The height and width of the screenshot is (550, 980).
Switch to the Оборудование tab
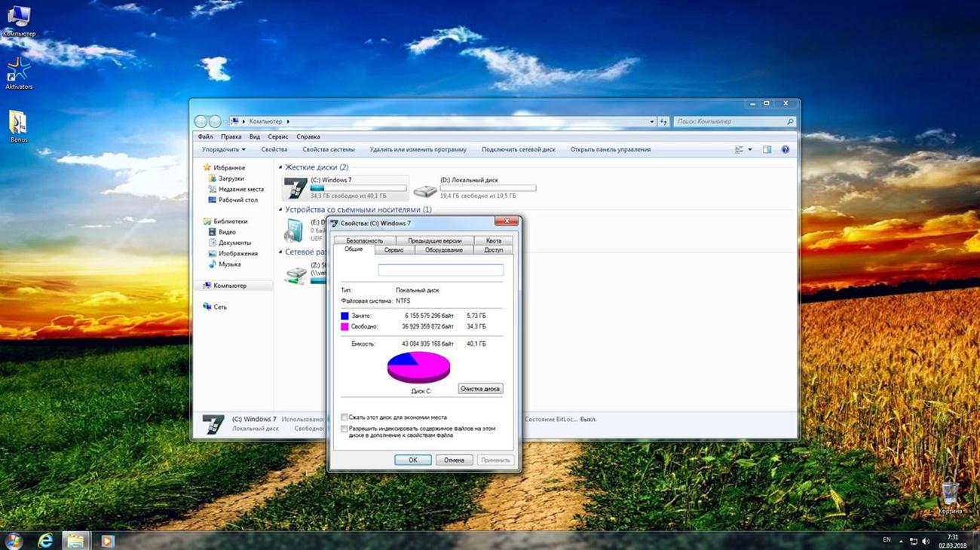tap(443, 249)
